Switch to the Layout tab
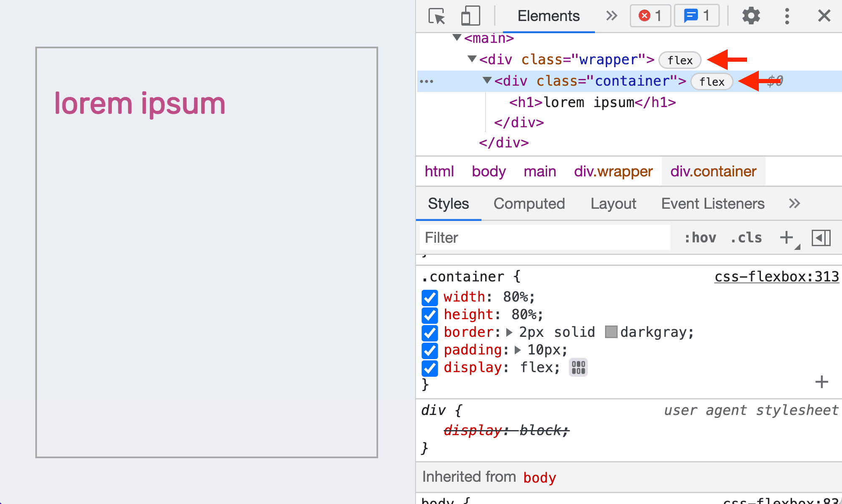This screenshot has height=504, width=842. (613, 203)
